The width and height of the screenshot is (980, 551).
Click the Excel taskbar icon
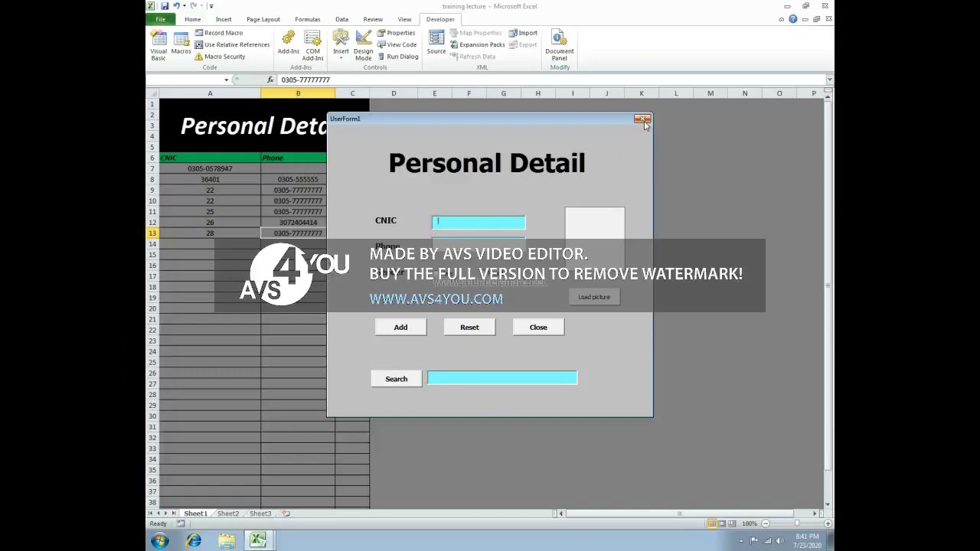258,541
